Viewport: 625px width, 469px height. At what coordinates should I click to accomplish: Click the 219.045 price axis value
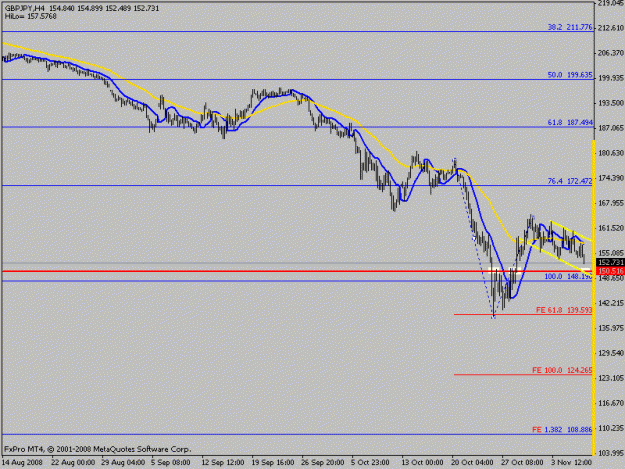(x=611, y=3)
